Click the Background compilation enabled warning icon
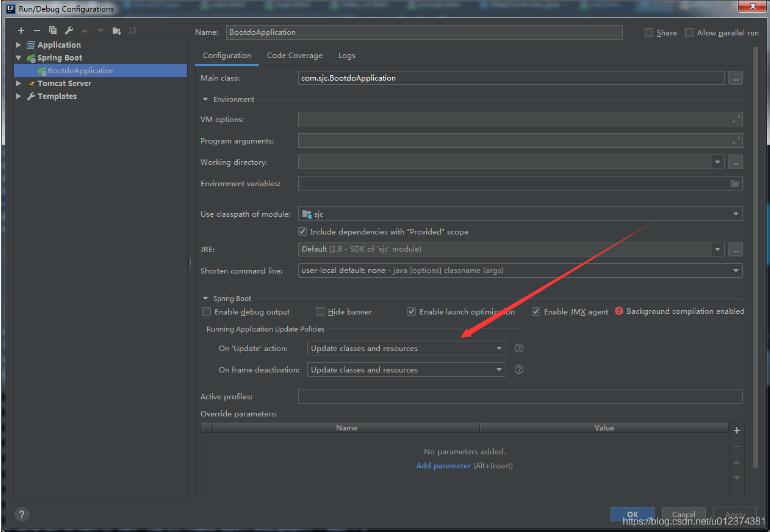The image size is (770, 532). [619, 311]
